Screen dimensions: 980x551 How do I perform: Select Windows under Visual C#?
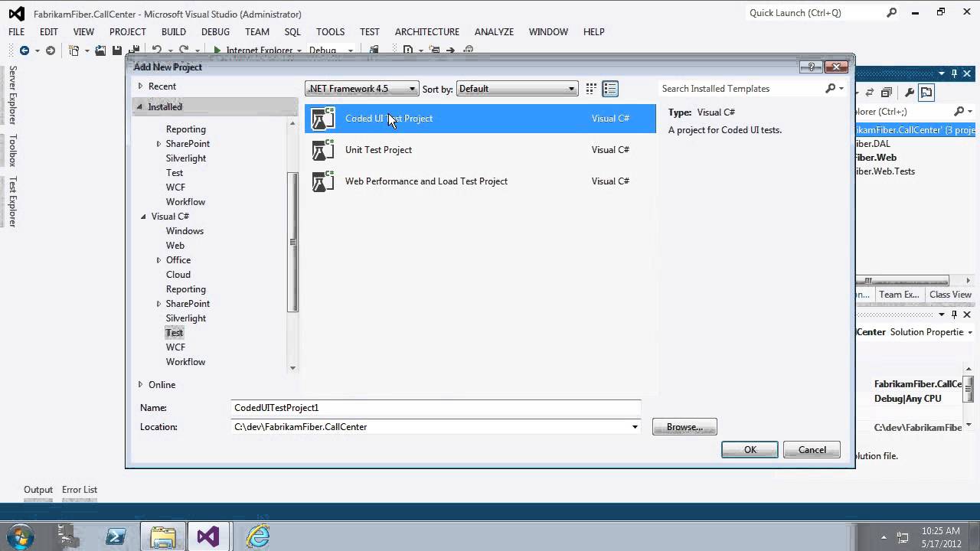[x=185, y=231]
